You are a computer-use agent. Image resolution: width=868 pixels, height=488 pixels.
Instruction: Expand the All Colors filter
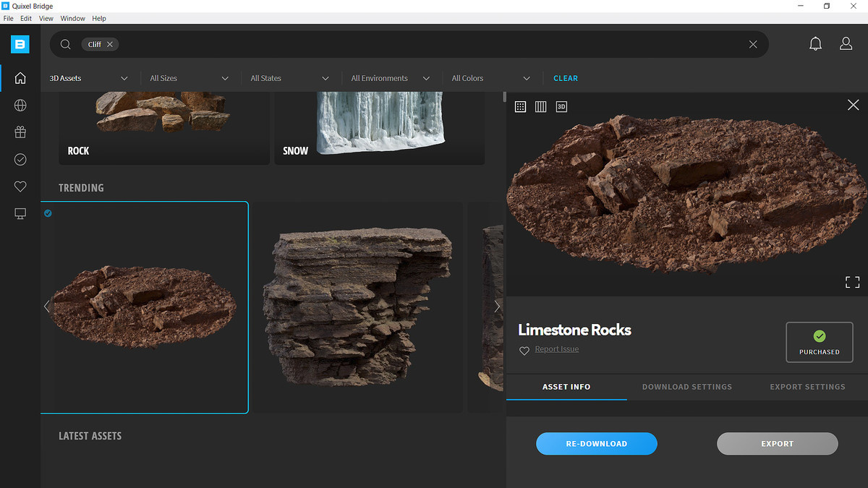[491, 78]
